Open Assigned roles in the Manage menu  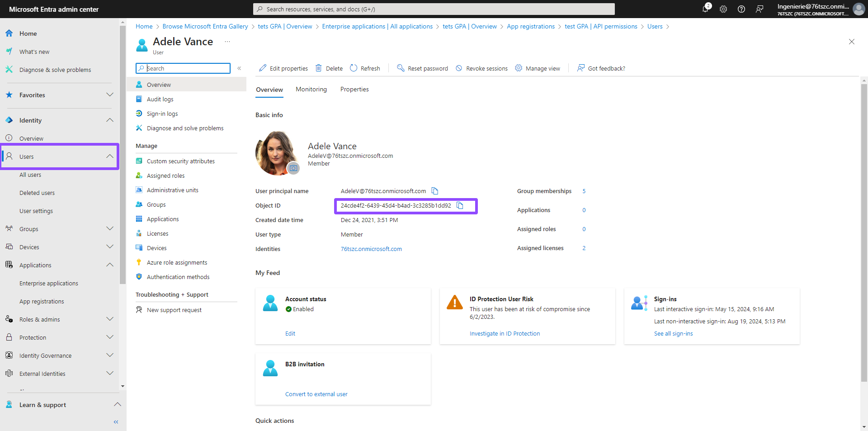coord(165,175)
